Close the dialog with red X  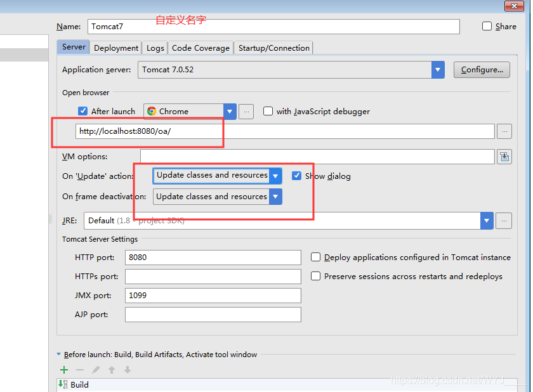(514, 6)
